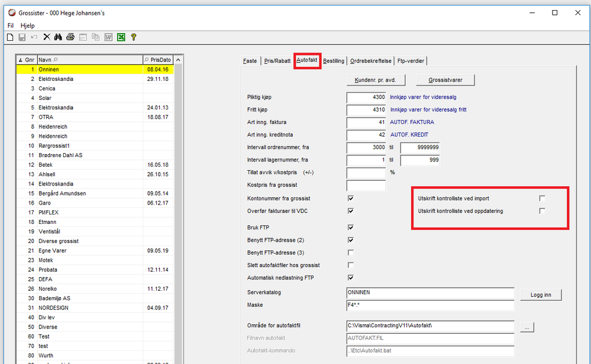This screenshot has height=364, width=591.
Task: Open the Fil menu
Action: point(11,25)
